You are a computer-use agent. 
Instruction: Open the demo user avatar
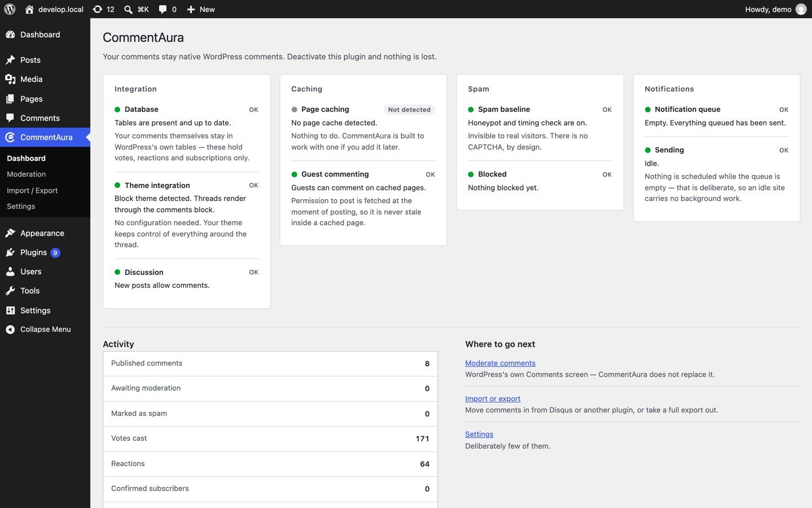pos(801,9)
